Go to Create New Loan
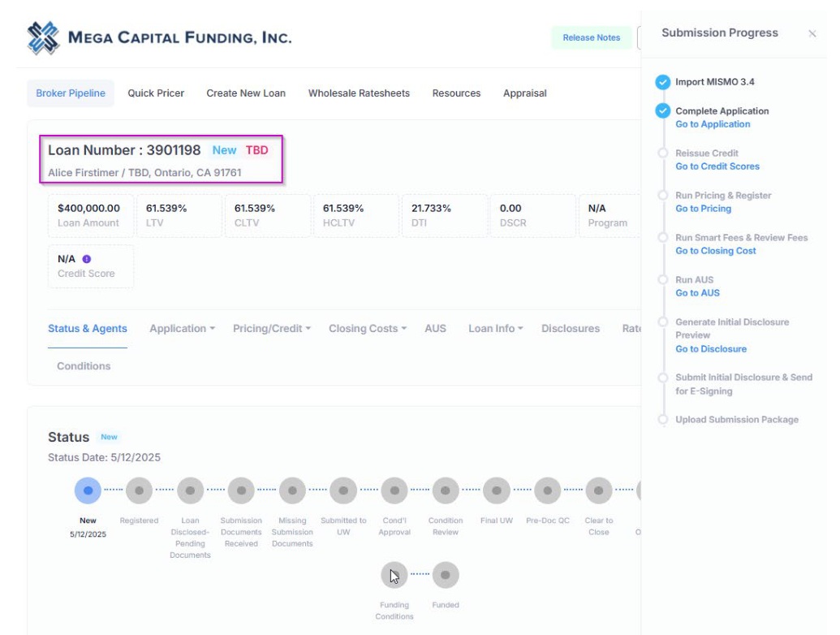The image size is (840, 635). coord(246,93)
